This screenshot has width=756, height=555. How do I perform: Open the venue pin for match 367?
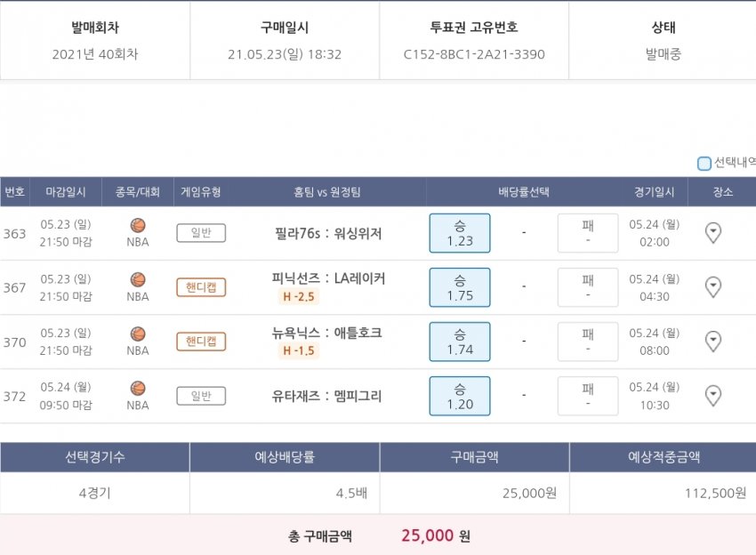(x=712, y=287)
